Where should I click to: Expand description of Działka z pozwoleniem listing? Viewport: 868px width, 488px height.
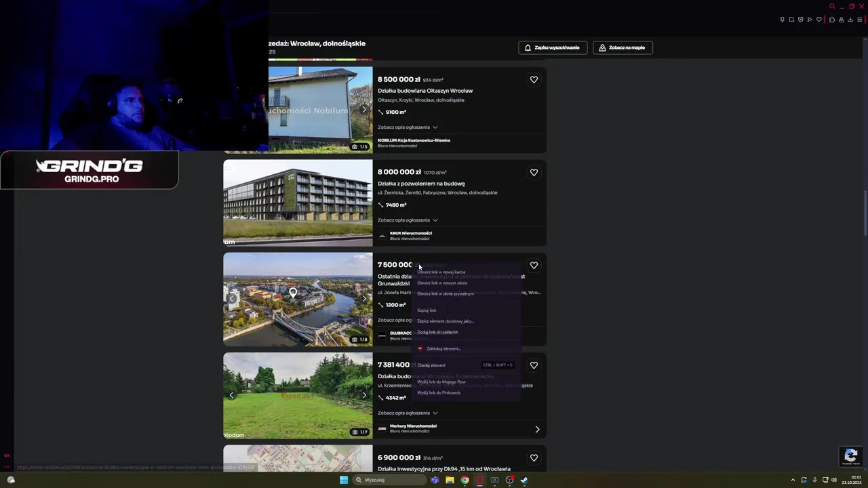click(x=408, y=220)
